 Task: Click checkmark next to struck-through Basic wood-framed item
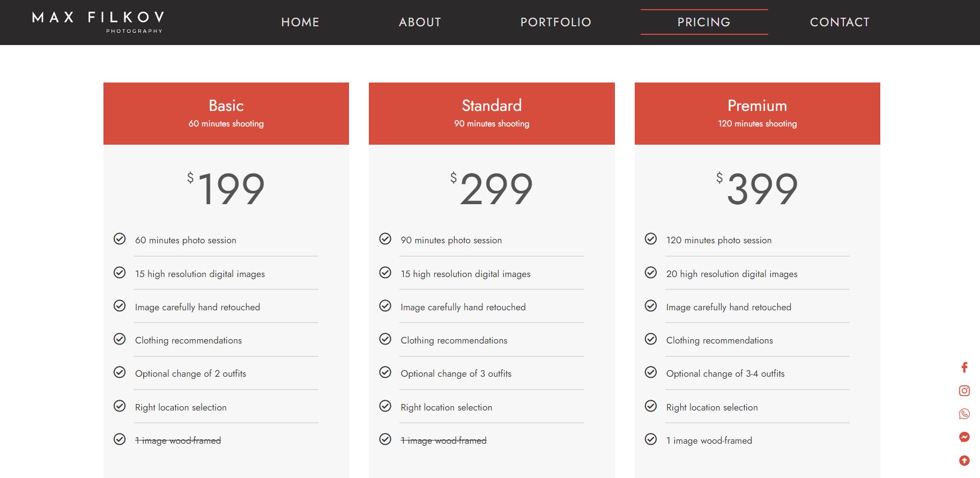click(x=120, y=439)
